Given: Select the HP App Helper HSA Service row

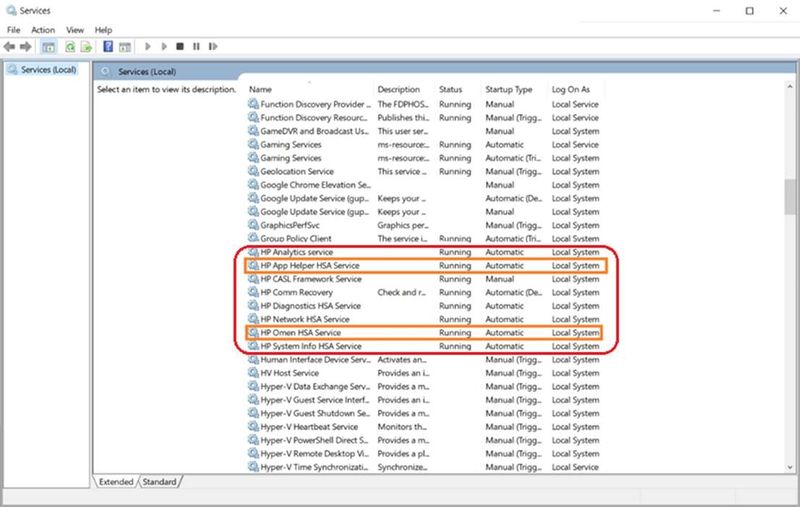Looking at the screenshot, I should pos(425,266).
